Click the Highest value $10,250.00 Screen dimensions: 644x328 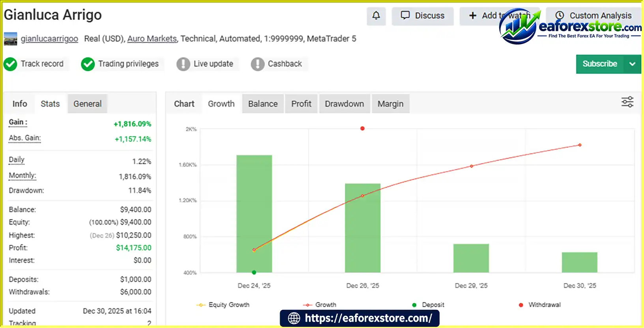(134, 235)
